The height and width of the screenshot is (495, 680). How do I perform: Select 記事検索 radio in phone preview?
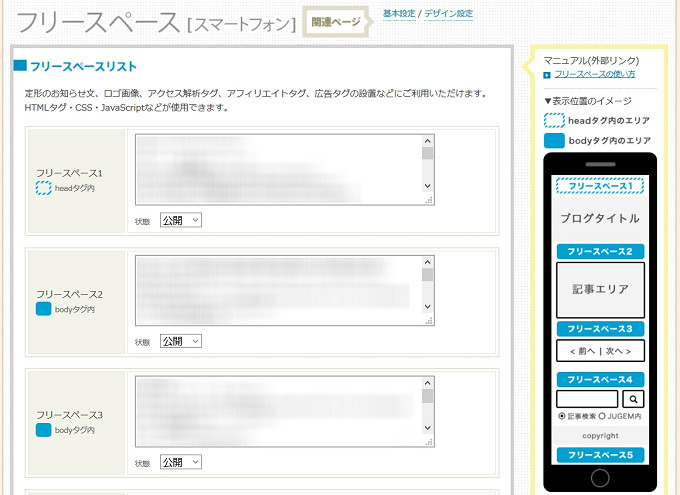pos(562,416)
